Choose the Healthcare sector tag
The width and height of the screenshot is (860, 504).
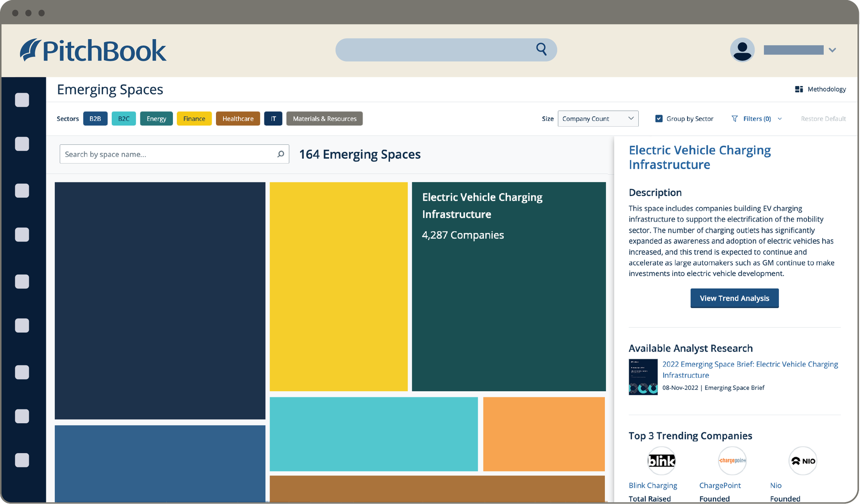click(238, 118)
